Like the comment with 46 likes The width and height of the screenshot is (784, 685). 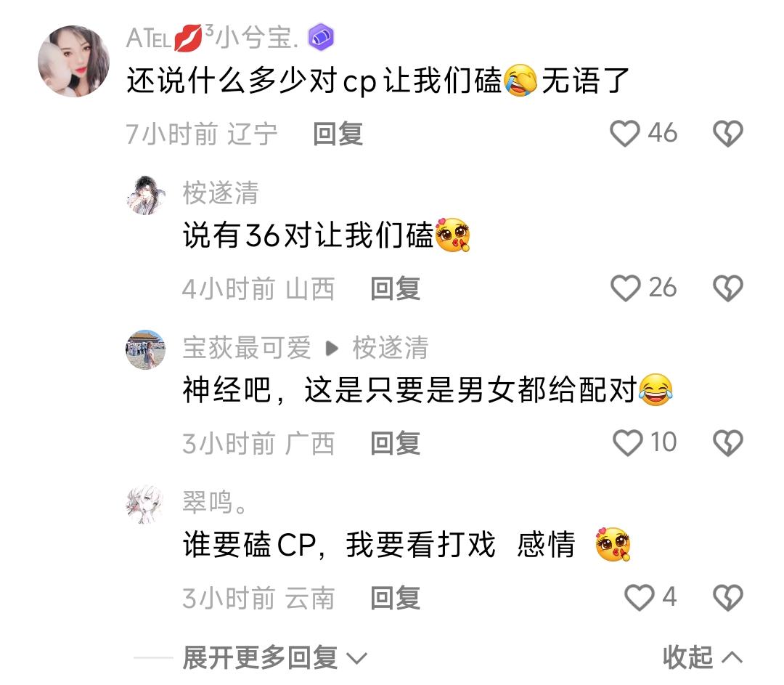coord(624,134)
